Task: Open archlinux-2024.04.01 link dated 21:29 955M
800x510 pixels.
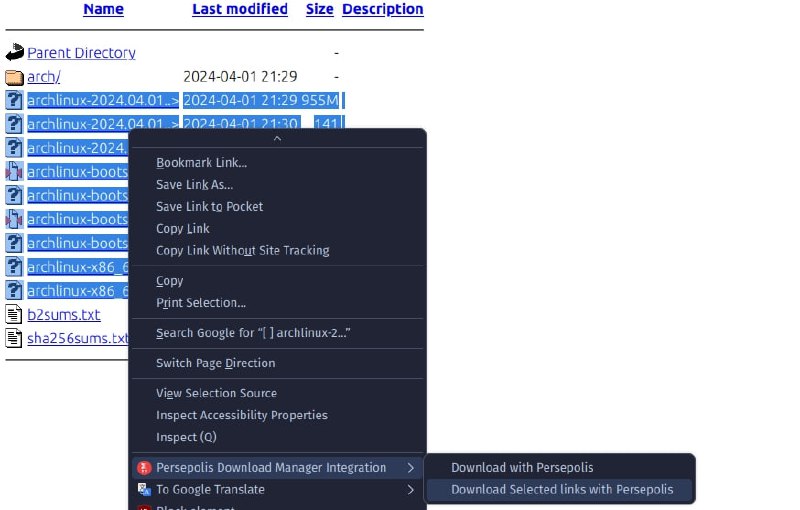Action: tap(103, 100)
